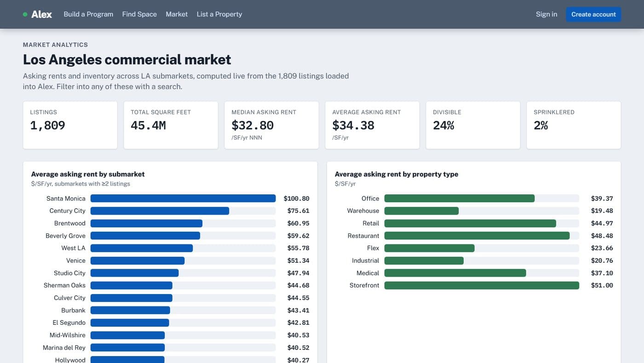Image resolution: width=644 pixels, height=363 pixels.
Task: Click the Warehouse property type label
Action: [363, 211]
